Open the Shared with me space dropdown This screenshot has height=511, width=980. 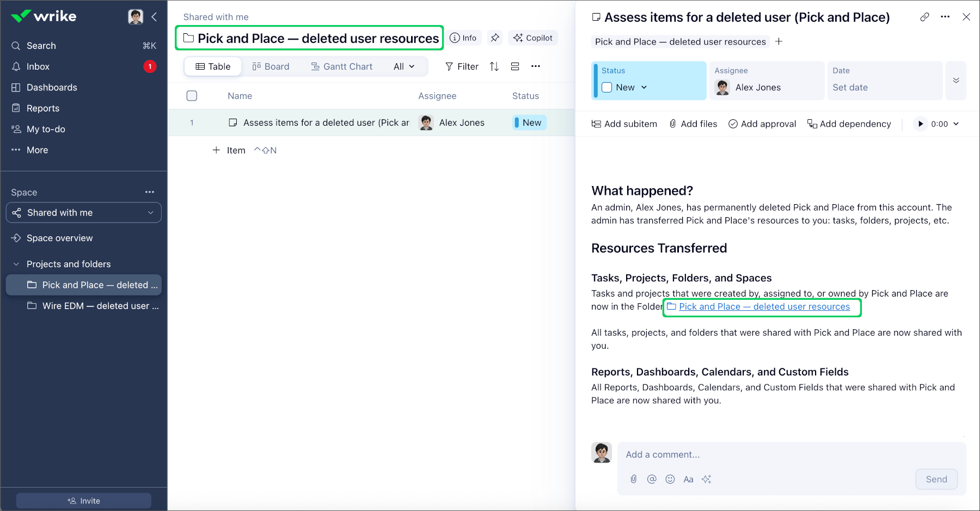point(84,213)
